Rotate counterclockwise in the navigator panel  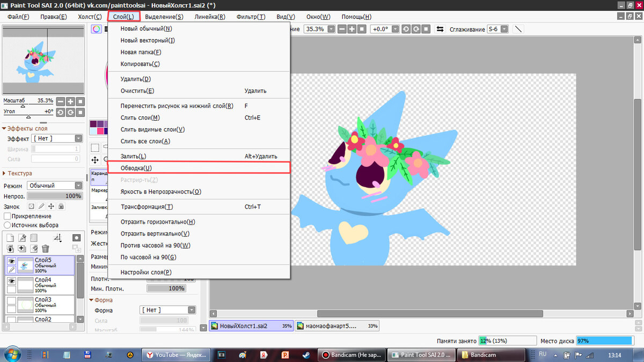(x=61, y=112)
